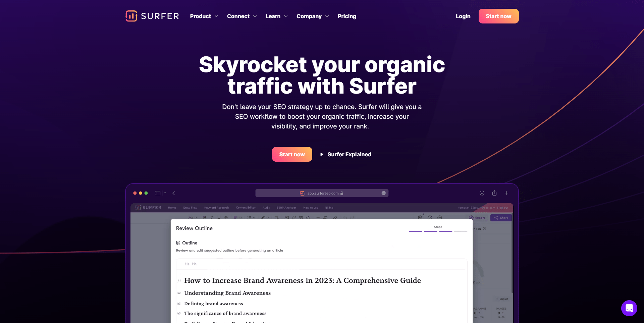The width and height of the screenshot is (644, 323).
Task: Click the Adjust button in sidebar
Action: (x=502, y=299)
